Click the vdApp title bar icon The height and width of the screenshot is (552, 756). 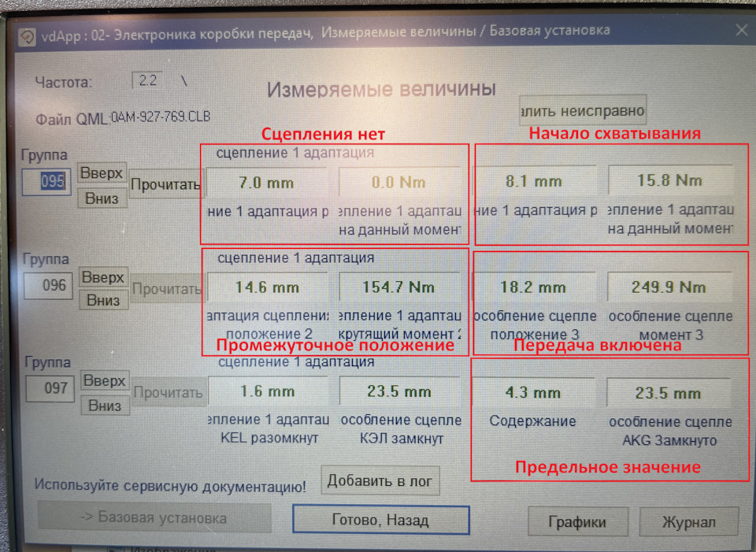pyautogui.click(x=27, y=37)
